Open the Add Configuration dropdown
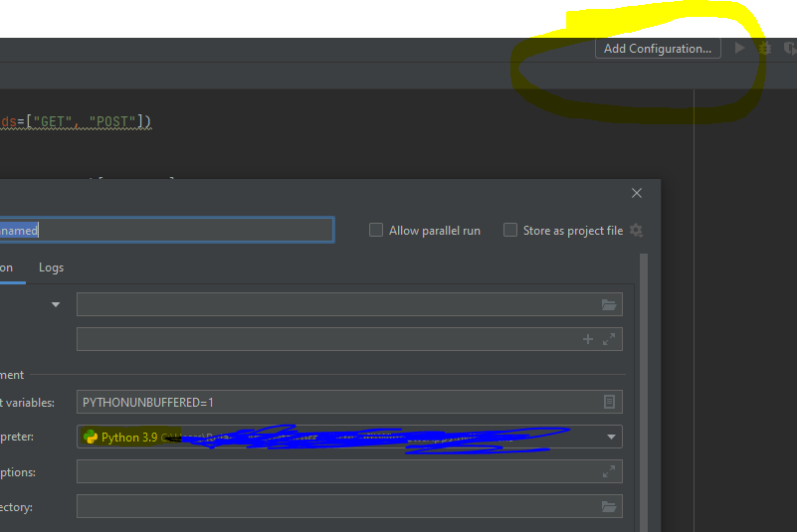The height and width of the screenshot is (532, 797). pyautogui.click(x=658, y=49)
